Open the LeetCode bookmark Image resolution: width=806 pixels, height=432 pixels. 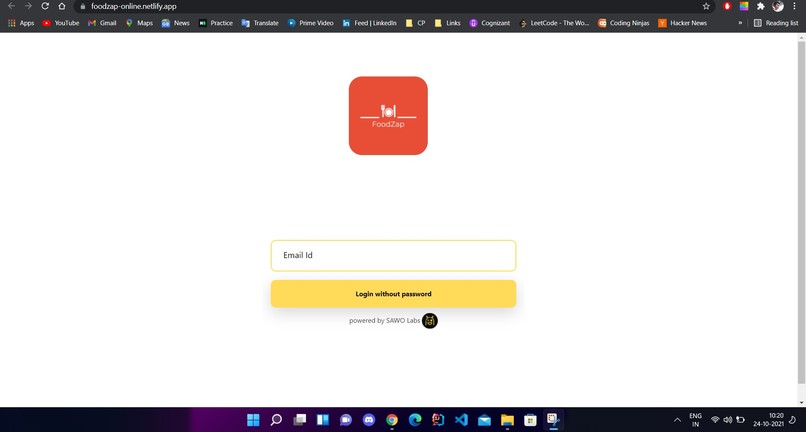tap(554, 23)
